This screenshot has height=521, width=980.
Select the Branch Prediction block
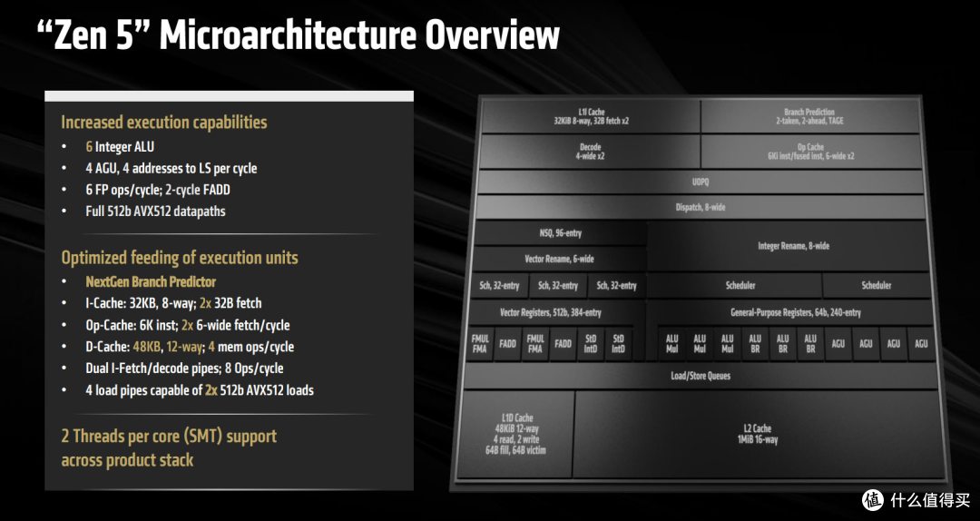click(x=809, y=116)
